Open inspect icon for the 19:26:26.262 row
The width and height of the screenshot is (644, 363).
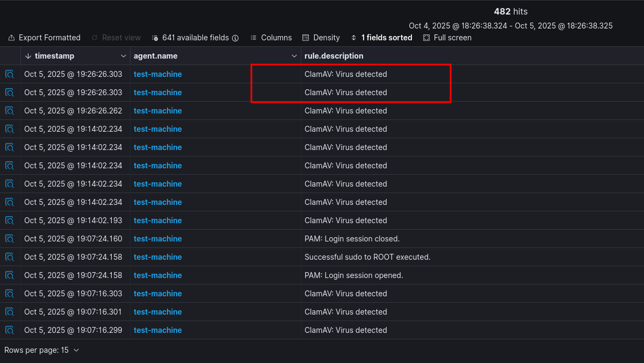(10, 111)
